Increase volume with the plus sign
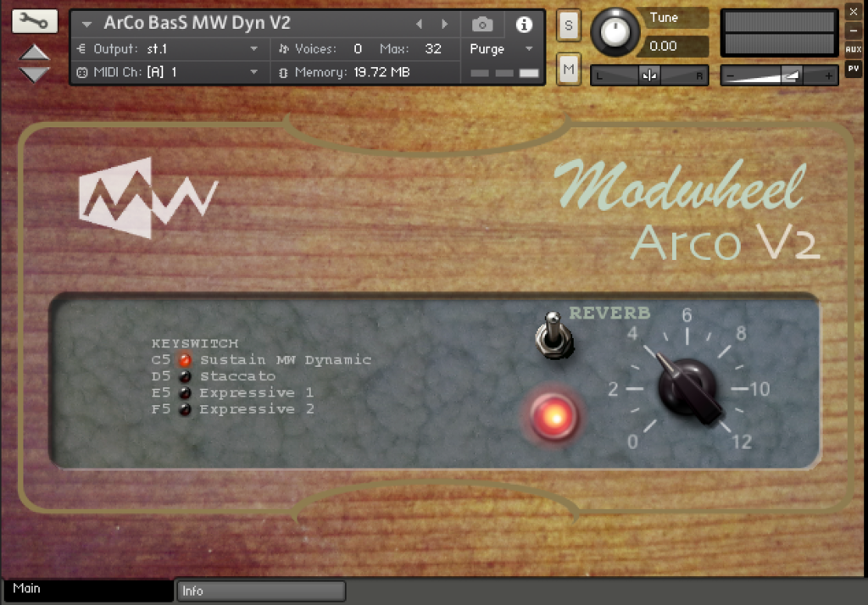The height and width of the screenshot is (605, 868). tap(828, 75)
